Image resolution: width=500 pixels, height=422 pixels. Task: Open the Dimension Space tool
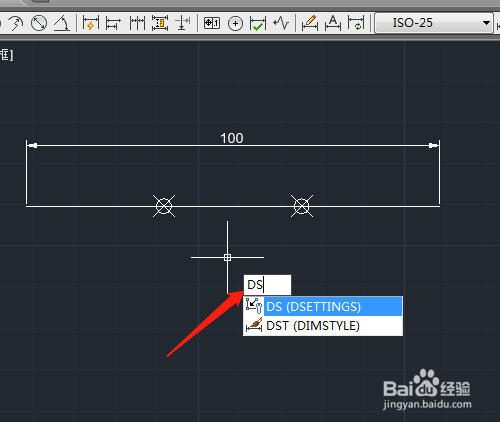tap(160, 23)
